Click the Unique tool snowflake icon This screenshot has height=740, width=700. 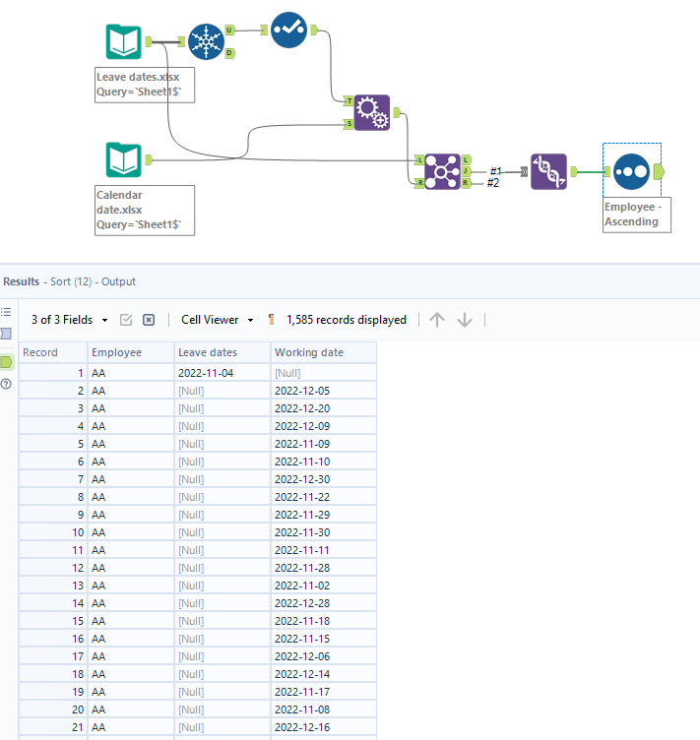tap(206, 41)
